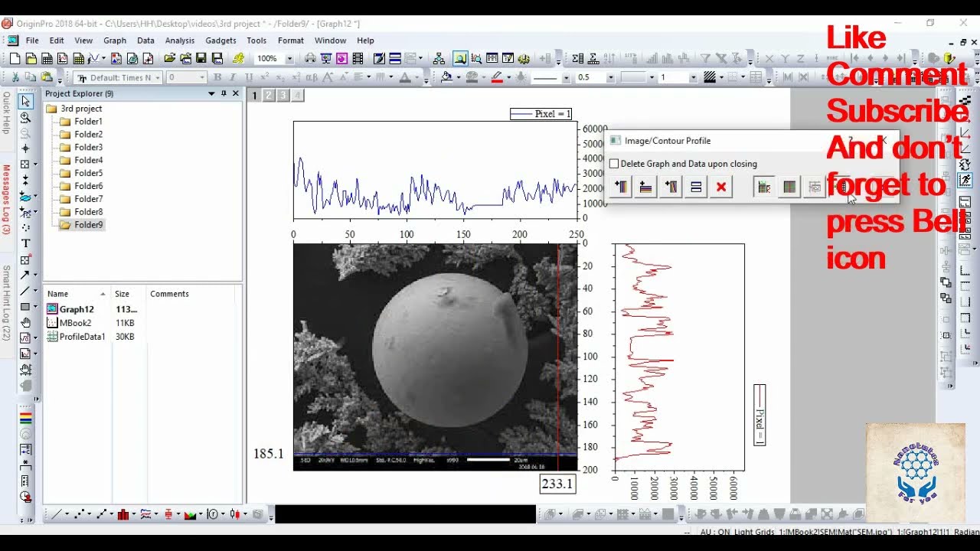
Task: Click the Cut scissors icon
Action: (x=15, y=77)
